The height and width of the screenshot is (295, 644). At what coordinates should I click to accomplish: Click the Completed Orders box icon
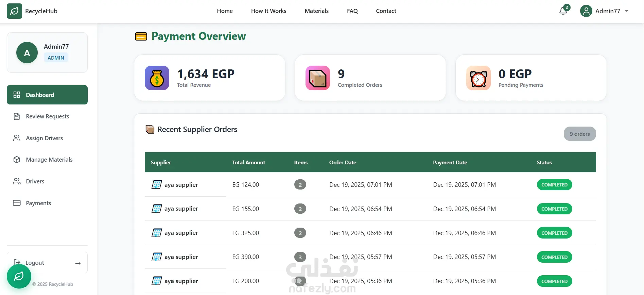pos(318,78)
